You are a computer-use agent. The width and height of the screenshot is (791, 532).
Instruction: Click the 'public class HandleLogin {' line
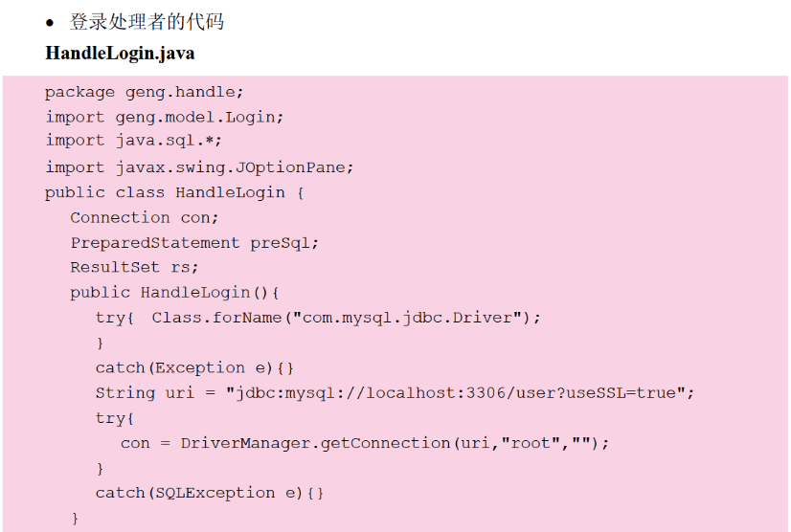(174, 192)
